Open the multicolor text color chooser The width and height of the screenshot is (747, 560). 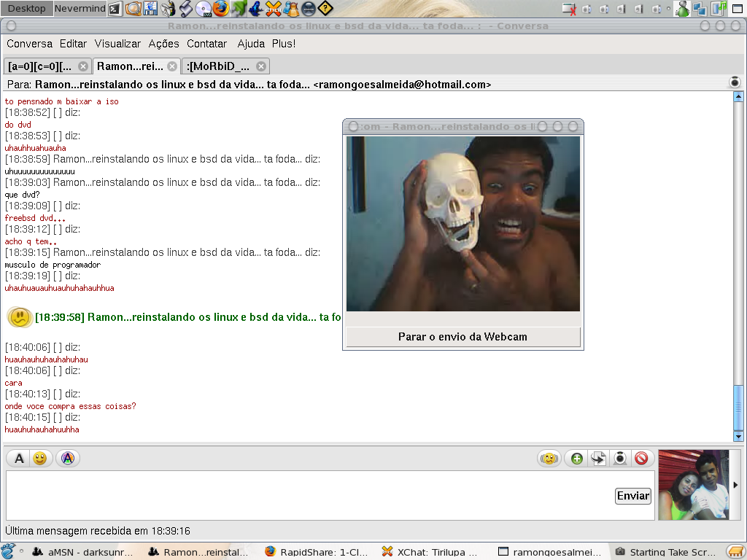pyautogui.click(x=68, y=459)
